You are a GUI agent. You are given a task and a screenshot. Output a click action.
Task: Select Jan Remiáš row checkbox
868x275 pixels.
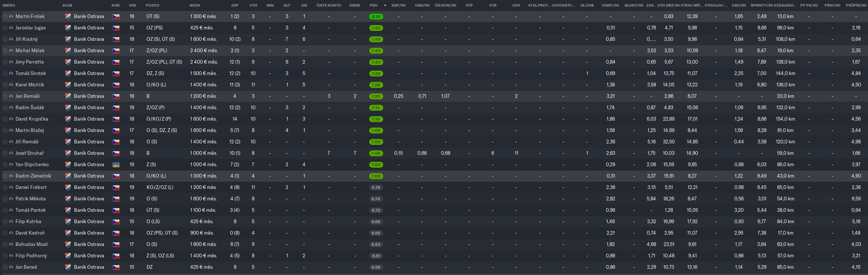(5, 96)
